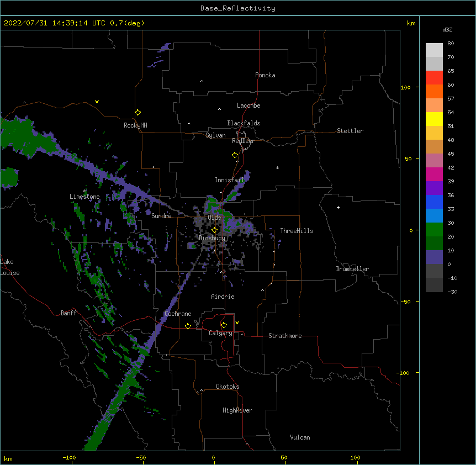This screenshot has width=476, height=465.
Task: Click the yellow V marker northwest of RockyMH
Action: pyautogui.click(x=97, y=102)
